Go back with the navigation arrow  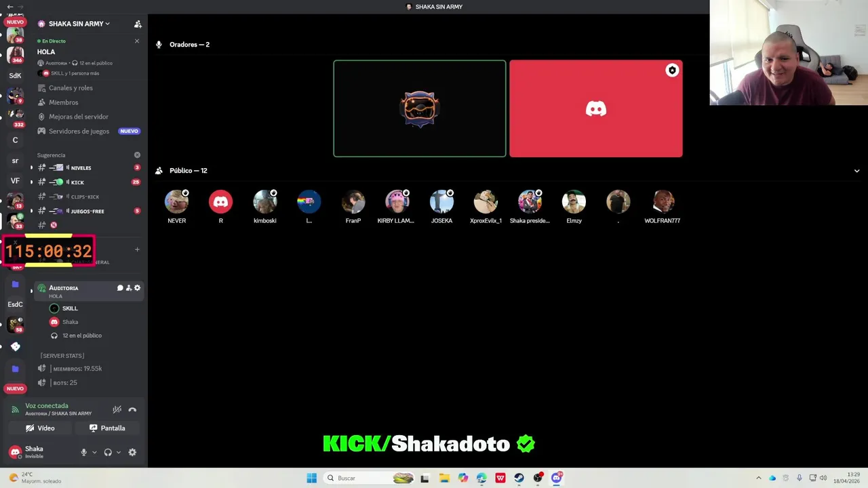[x=10, y=6]
